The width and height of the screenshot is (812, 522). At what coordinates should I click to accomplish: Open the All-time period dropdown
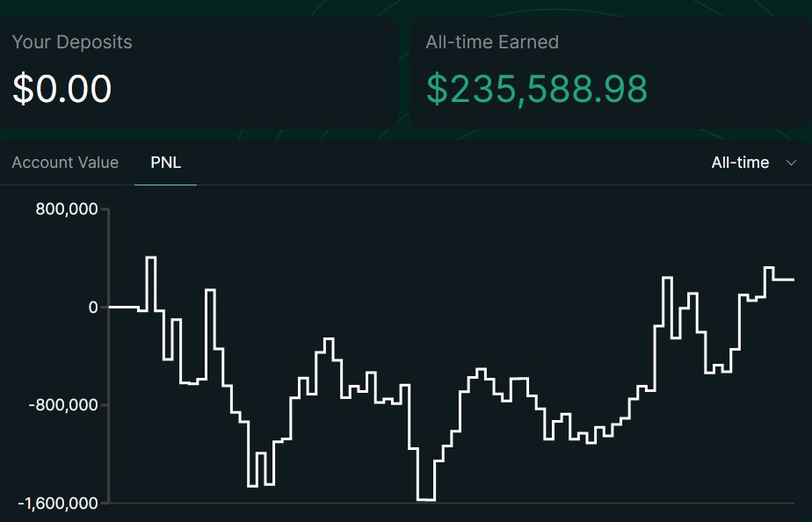click(x=753, y=163)
